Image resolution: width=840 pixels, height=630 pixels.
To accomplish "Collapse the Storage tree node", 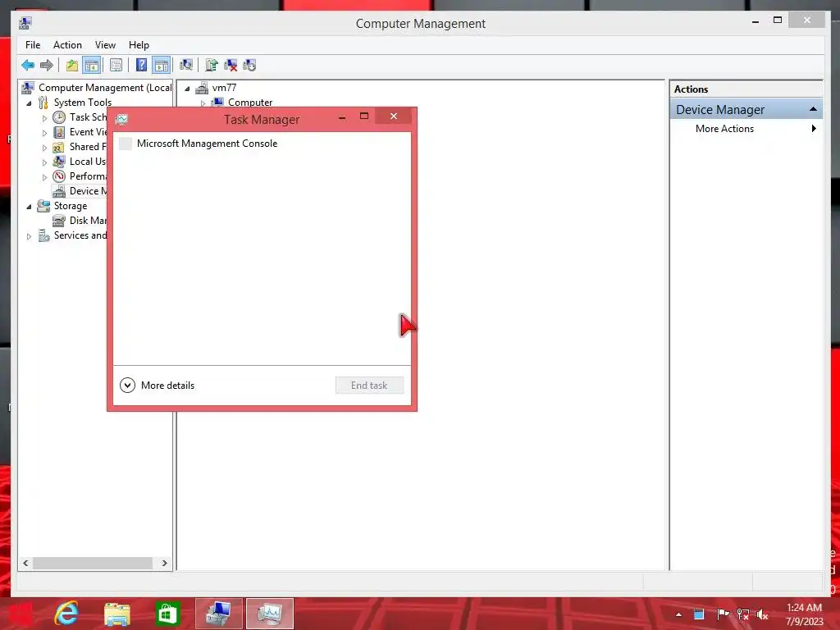I will click(x=29, y=206).
